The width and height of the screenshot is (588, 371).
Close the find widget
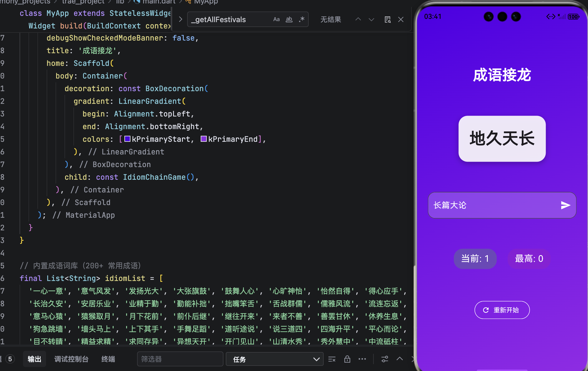point(401,20)
